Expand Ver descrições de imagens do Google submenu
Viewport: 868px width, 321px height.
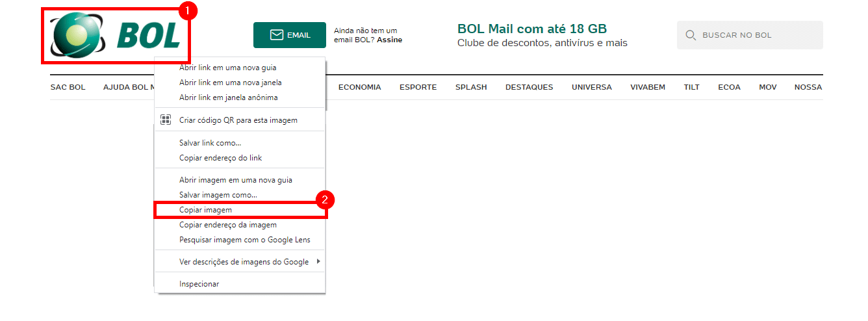click(240, 262)
